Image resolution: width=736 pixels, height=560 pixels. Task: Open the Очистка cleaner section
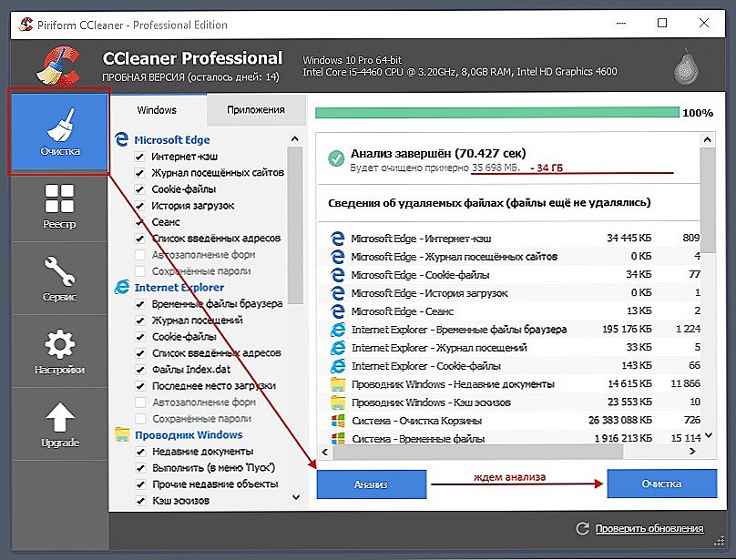[x=59, y=131]
